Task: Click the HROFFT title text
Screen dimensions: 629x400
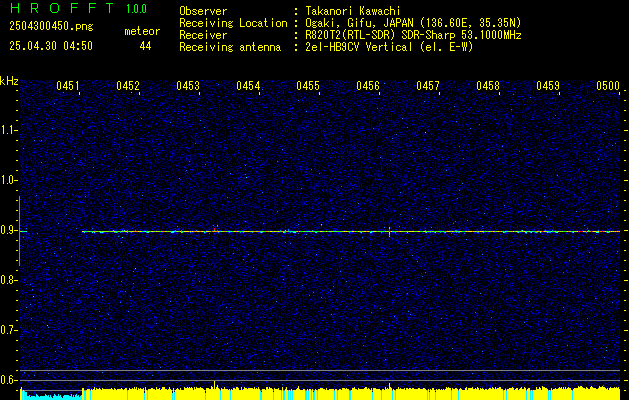Action: pyautogui.click(x=61, y=8)
